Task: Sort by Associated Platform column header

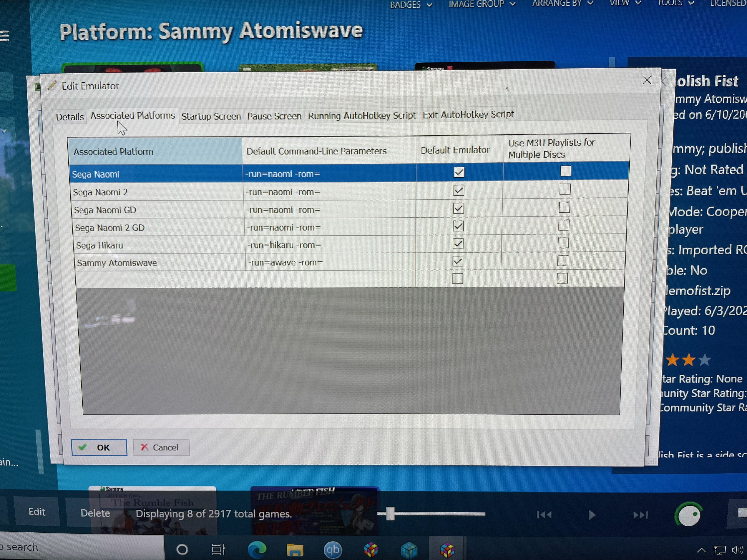Action: pyautogui.click(x=155, y=151)
